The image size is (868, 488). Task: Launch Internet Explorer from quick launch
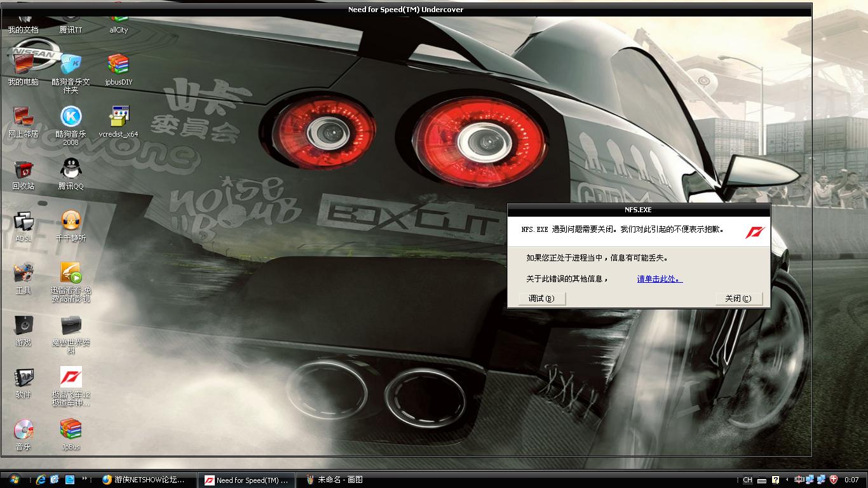pyautogui.click(x=41, y=479)
